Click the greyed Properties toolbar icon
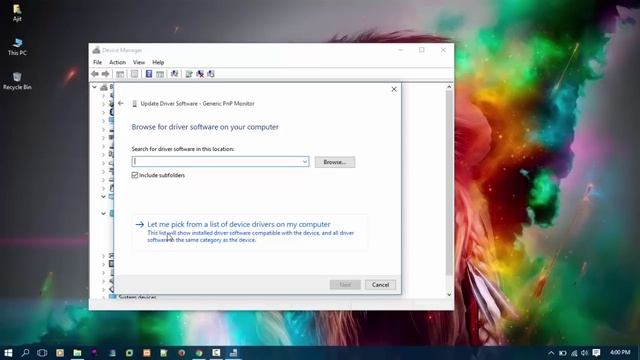This screenshot has height=360, width=640. [134, 74]
